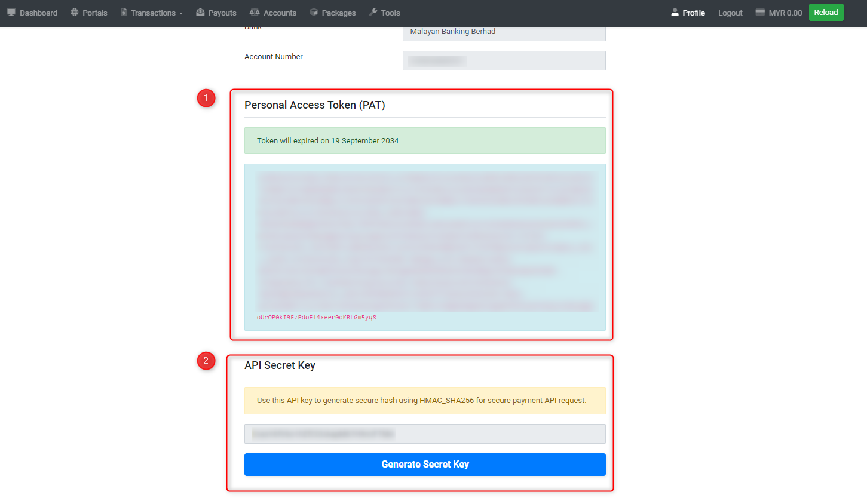Image resolution: width=867 pixels, height=504 pixels.
Task: Log out using the Logout link
Action: tap(730, 13)
